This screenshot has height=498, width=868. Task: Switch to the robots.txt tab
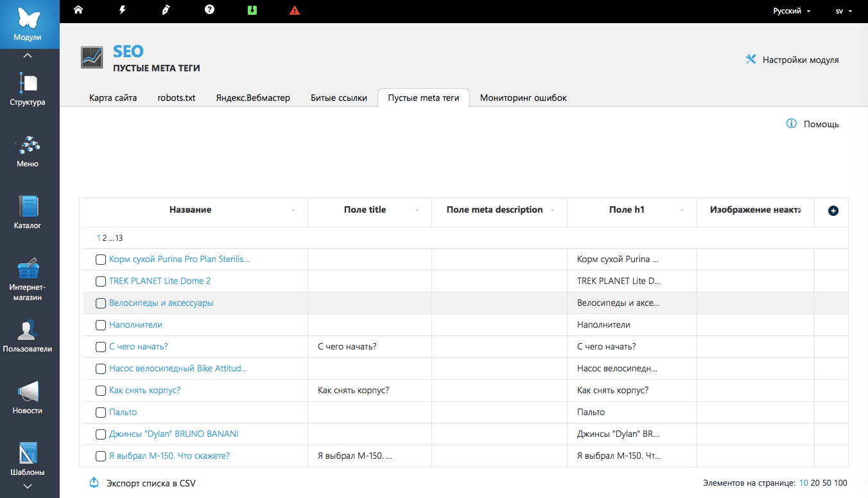(x=177, y=98)
